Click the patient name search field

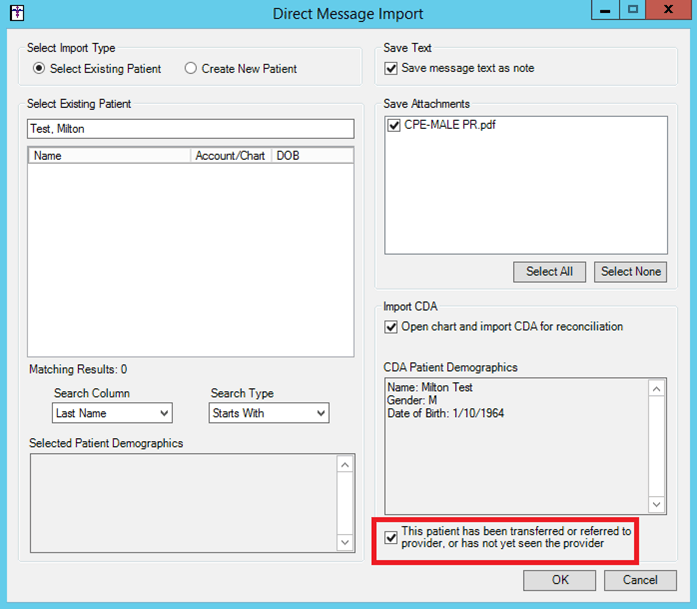[190, 129]
